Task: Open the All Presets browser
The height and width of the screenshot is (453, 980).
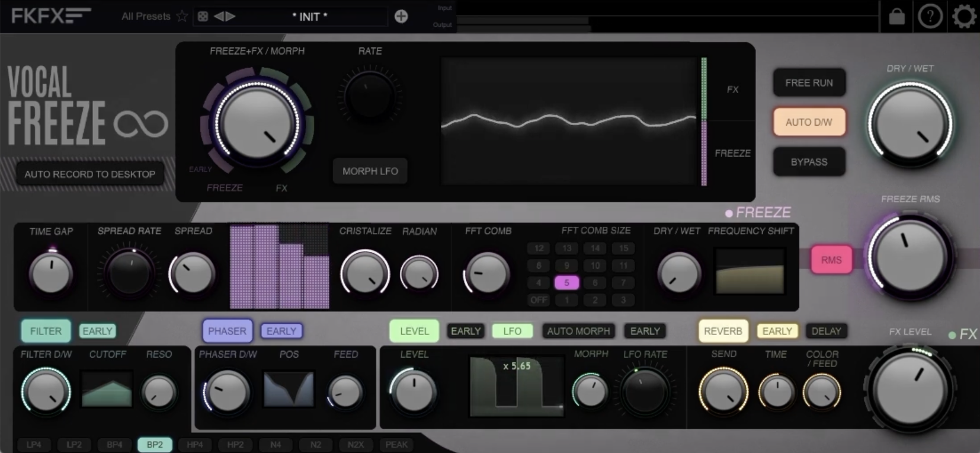Action: (x=146, y=17)
